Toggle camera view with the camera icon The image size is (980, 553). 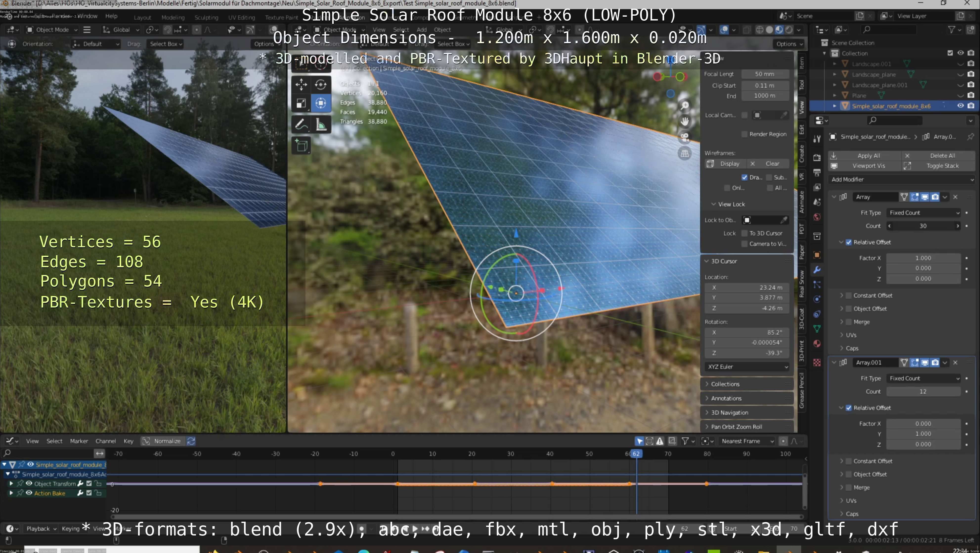coord(684,137)
